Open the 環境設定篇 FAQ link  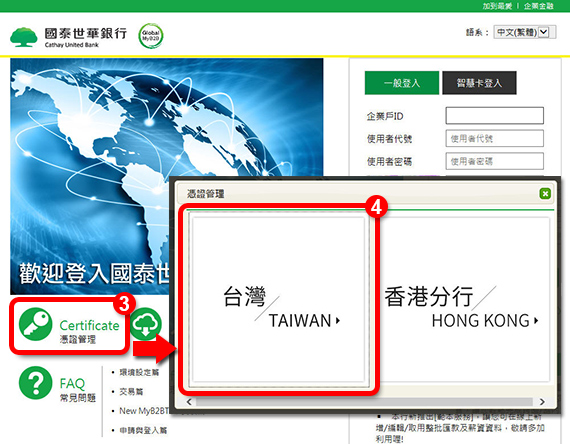(139, 372)
